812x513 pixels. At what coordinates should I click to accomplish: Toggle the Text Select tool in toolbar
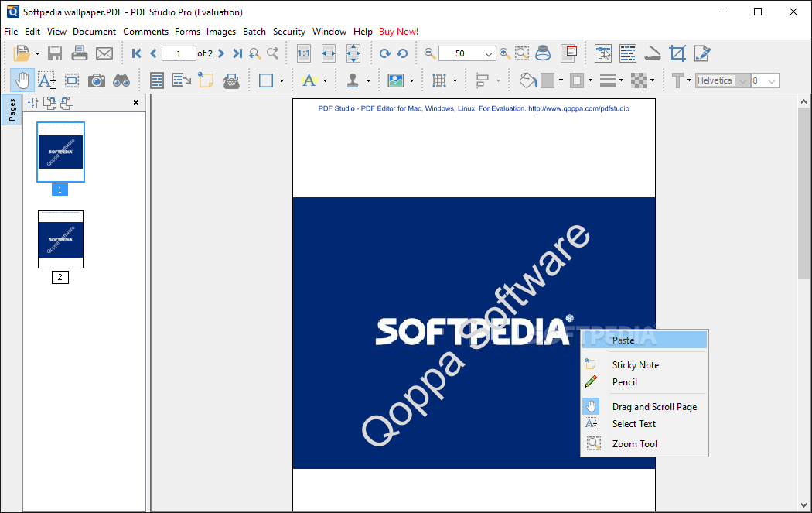coord(46,80)
